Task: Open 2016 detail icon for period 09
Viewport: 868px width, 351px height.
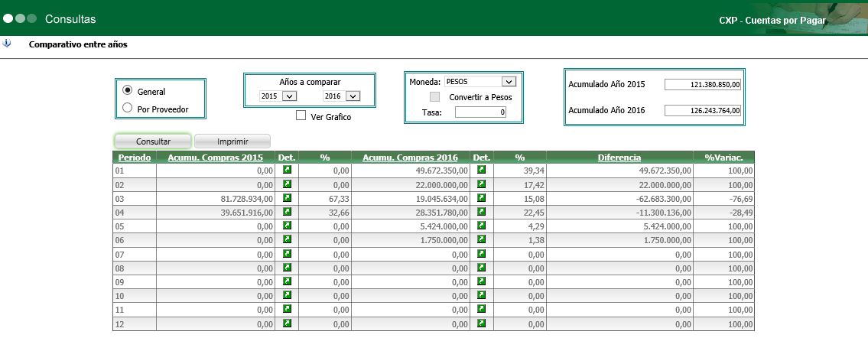Action: (x=482, y=281)
